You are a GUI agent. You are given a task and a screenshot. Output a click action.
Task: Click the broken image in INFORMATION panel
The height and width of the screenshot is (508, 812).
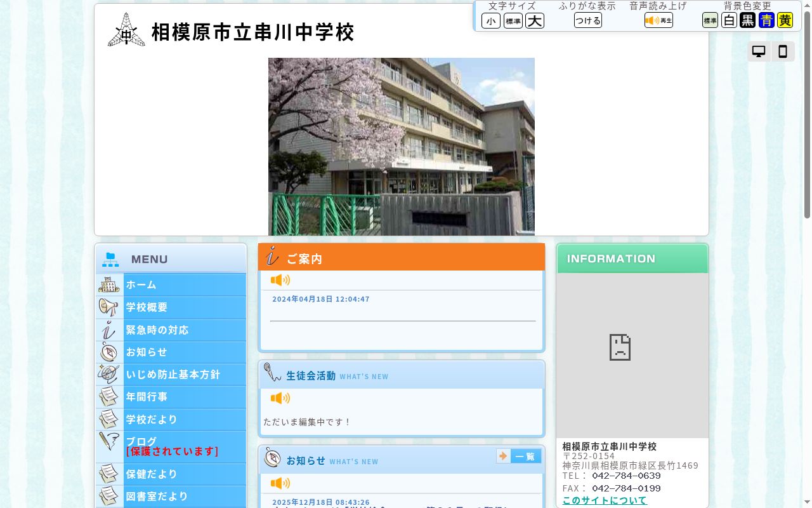(620, 347)
